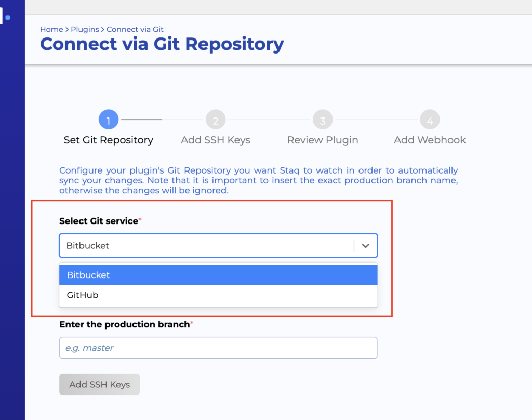Click the Add Webhook step label

click(430, 140)
